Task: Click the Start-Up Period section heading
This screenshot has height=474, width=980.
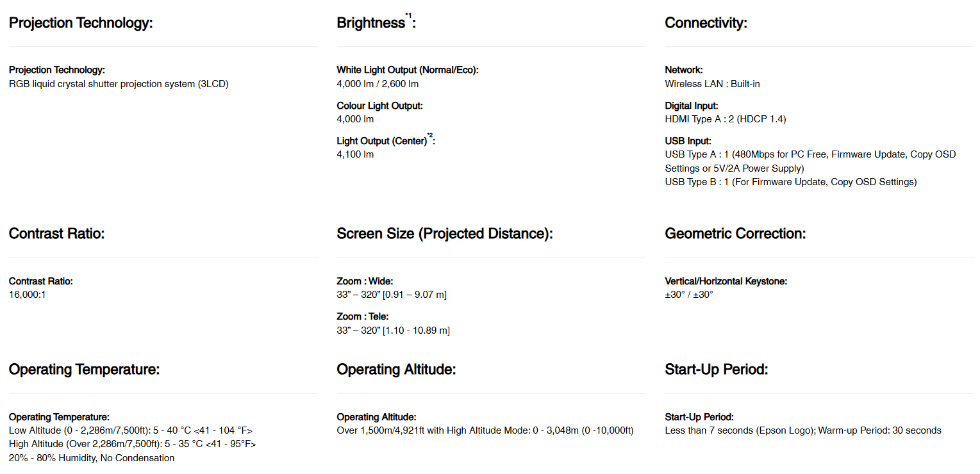Action: point(716,370)
